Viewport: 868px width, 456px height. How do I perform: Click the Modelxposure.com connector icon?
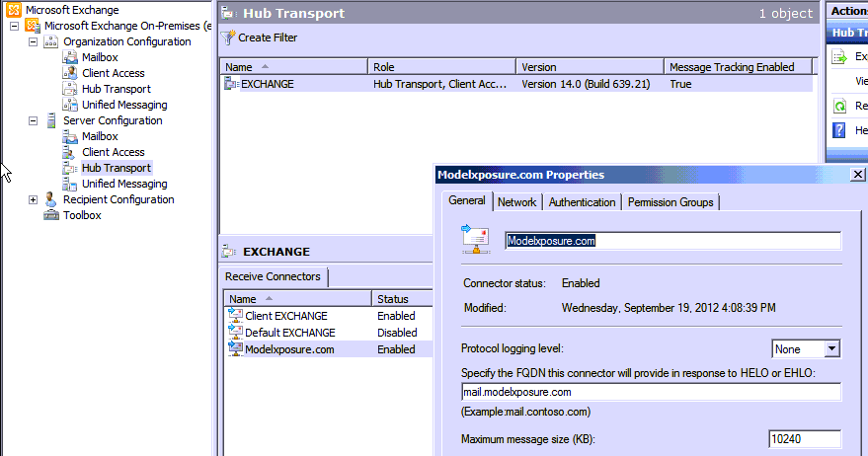[235, 349]
